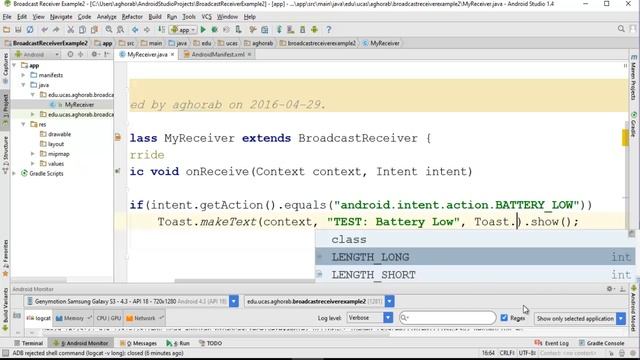Open the File menu

coord(7,17)
